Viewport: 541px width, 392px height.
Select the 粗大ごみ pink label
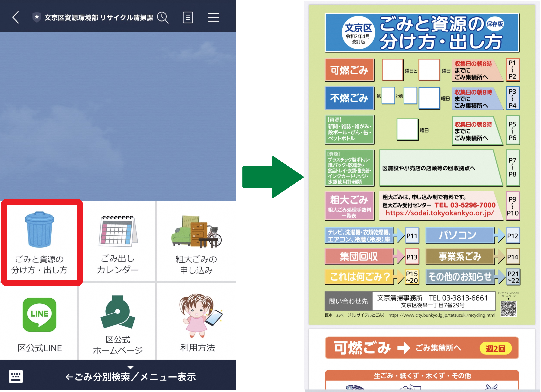[x=350, y=206]
